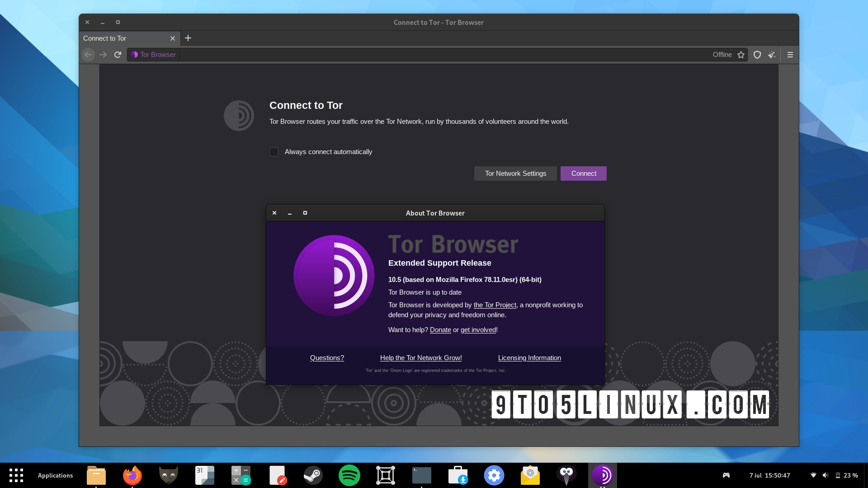Toggle the bookmark star for this page
Screen dimensions: 868x488
pos(741,55)
